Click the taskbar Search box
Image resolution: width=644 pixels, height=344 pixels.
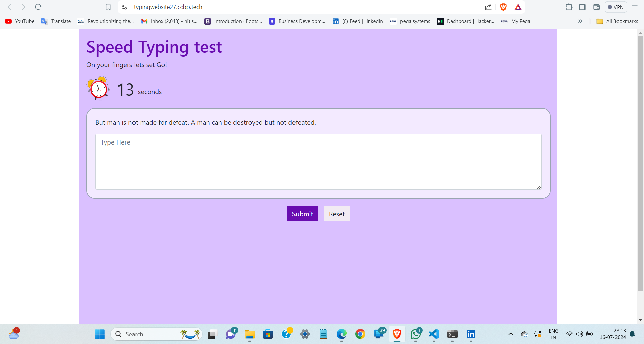(x=156, y=334)
